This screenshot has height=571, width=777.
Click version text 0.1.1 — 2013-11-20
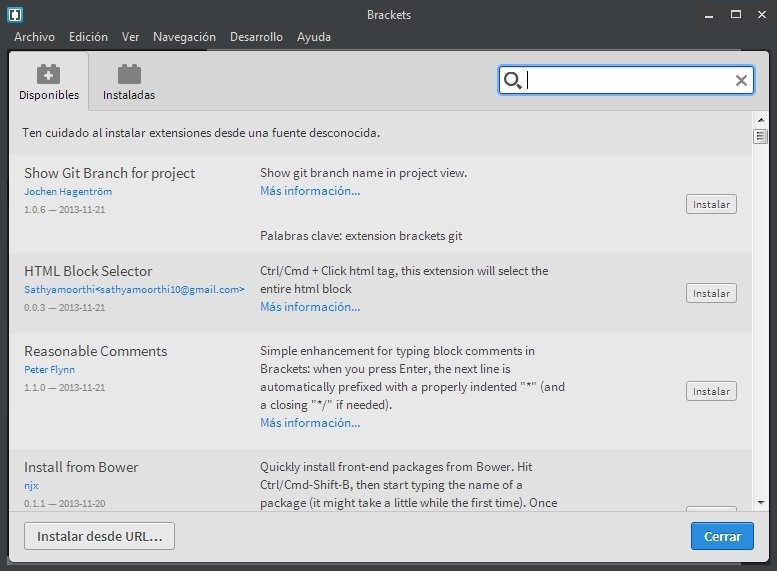click(65, 504)
